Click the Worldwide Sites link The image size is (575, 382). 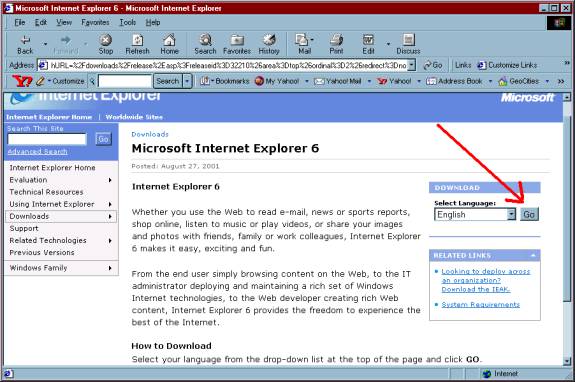pos(134,117)
